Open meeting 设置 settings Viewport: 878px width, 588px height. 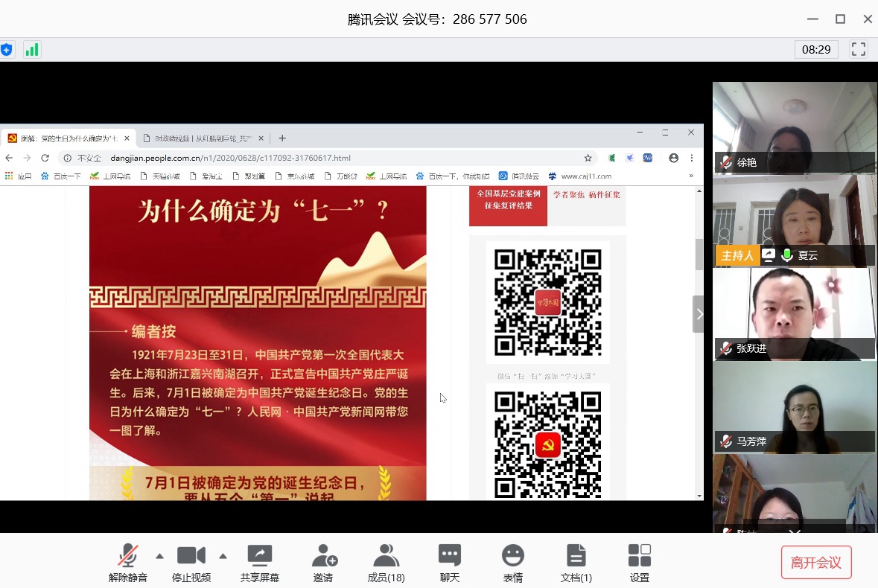tap(640, 562)
